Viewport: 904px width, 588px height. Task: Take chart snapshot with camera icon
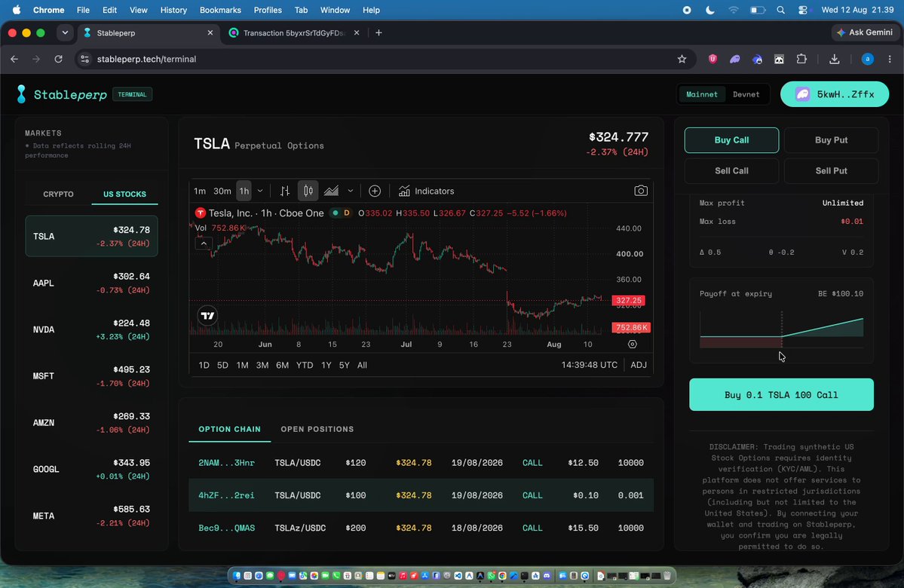(641, 191)
